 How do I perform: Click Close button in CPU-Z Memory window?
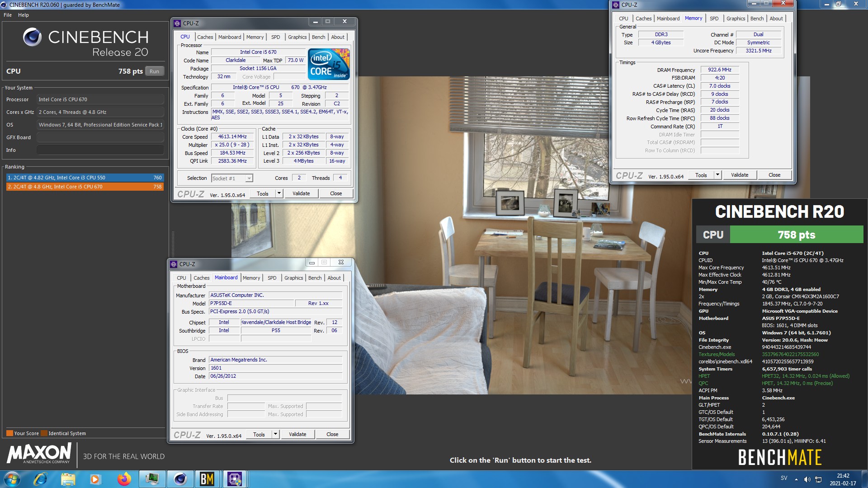774,175
